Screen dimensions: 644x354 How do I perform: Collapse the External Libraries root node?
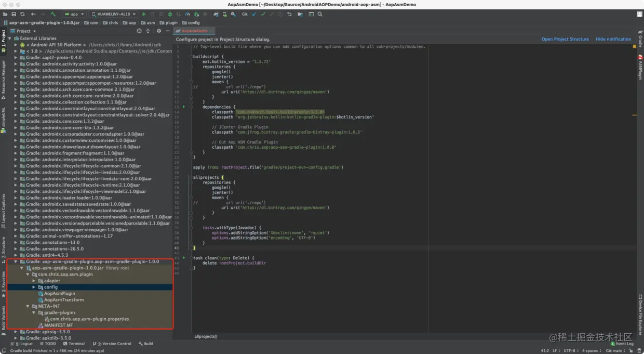click(9, 38)
